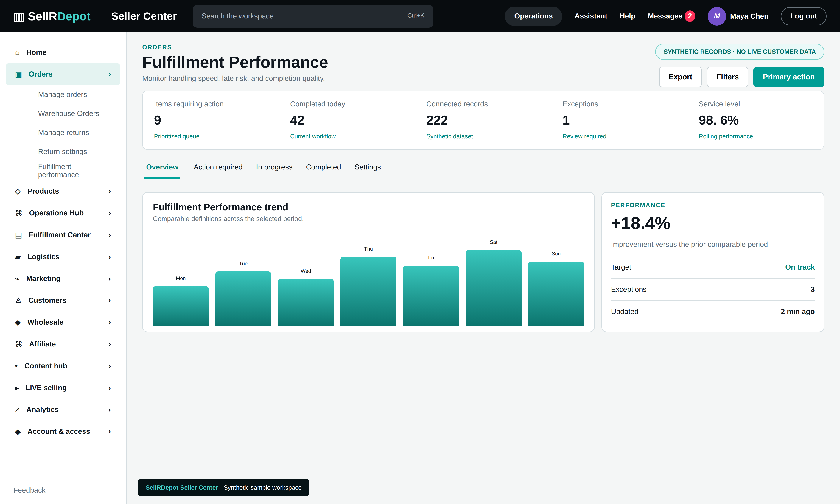Expand the Logistics chevron
Image resolution: width=840 pixels, height=504 pixels.
(110, 257)
